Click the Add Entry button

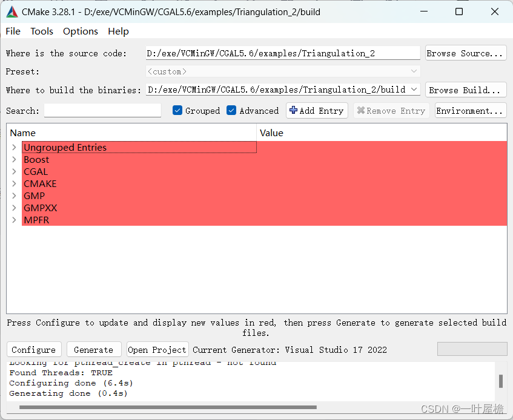[x=317, y=111]
